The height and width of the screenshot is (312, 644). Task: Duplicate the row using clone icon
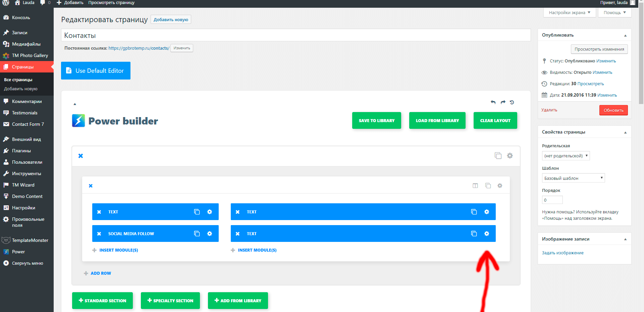(488, 186)
